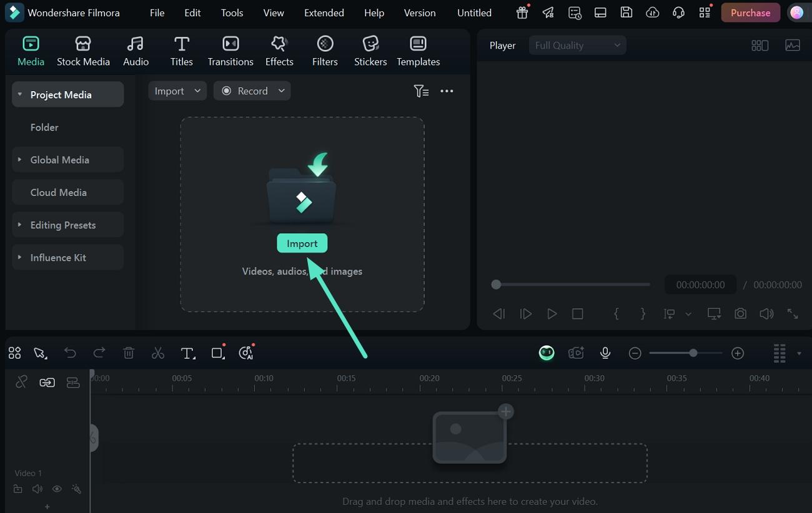Open the gift rewards icon
The width and height of the screenshot is (812, 513).
point(522,12)
